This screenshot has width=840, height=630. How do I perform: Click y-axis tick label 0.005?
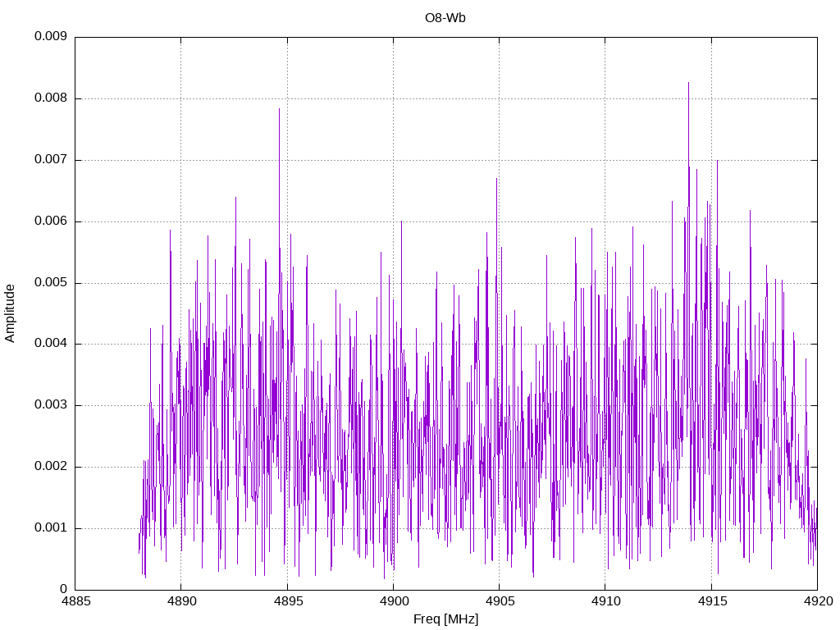[x=51, y=282]
